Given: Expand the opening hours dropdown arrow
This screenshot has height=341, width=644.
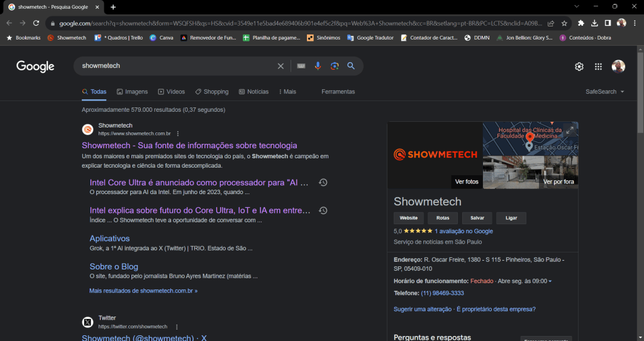Looking at the screenshot, I should (x=550, y=281).
